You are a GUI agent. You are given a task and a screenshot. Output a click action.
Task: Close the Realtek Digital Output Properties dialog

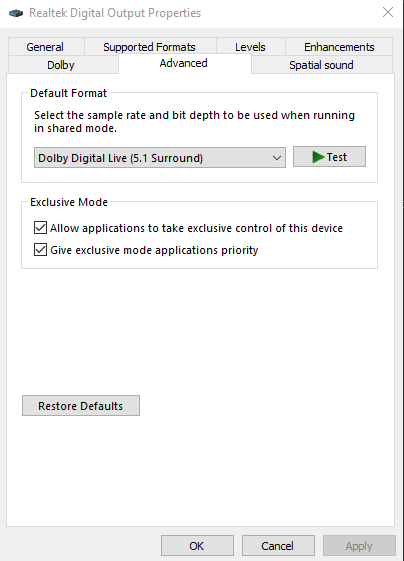(388, 13)
